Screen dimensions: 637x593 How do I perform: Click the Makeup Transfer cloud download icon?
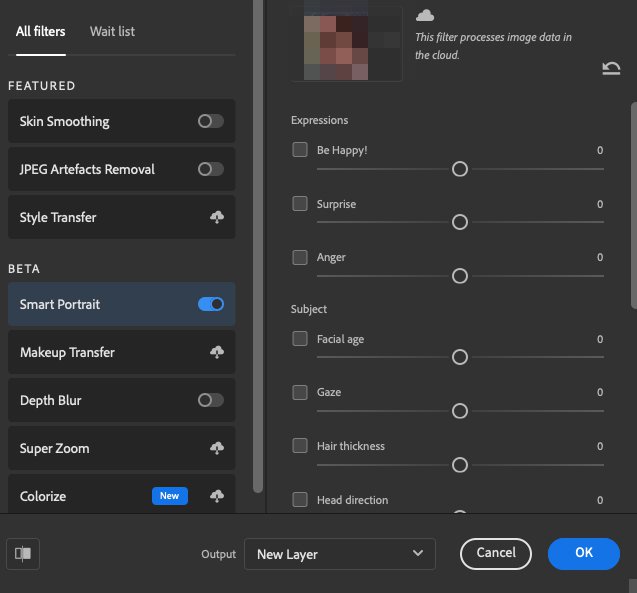coord(216,352)
